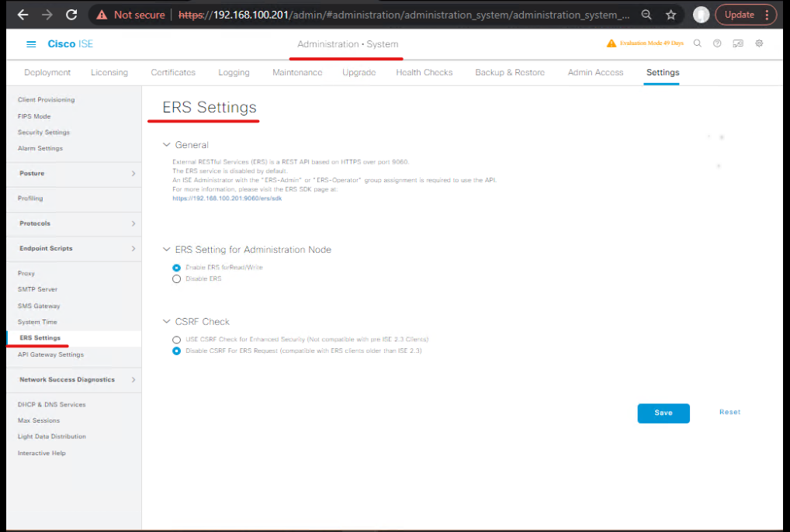The image size is (790, 532).
Task: Reset the ERS settings form
Action: pyautogui.click(x=729, y=413)
